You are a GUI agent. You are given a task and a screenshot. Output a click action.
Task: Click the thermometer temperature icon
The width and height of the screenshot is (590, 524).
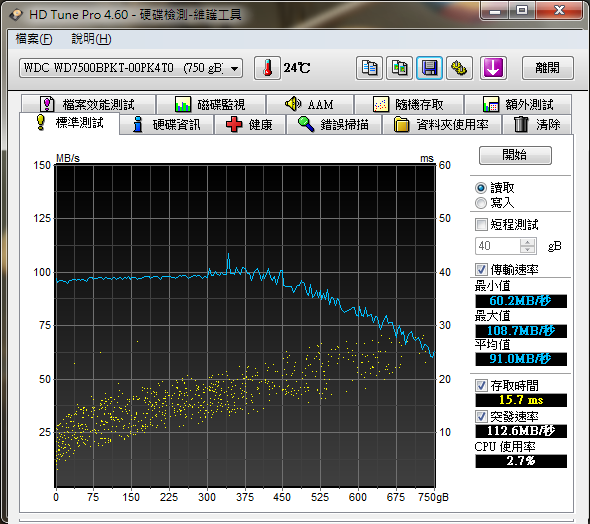coord(267,68)
